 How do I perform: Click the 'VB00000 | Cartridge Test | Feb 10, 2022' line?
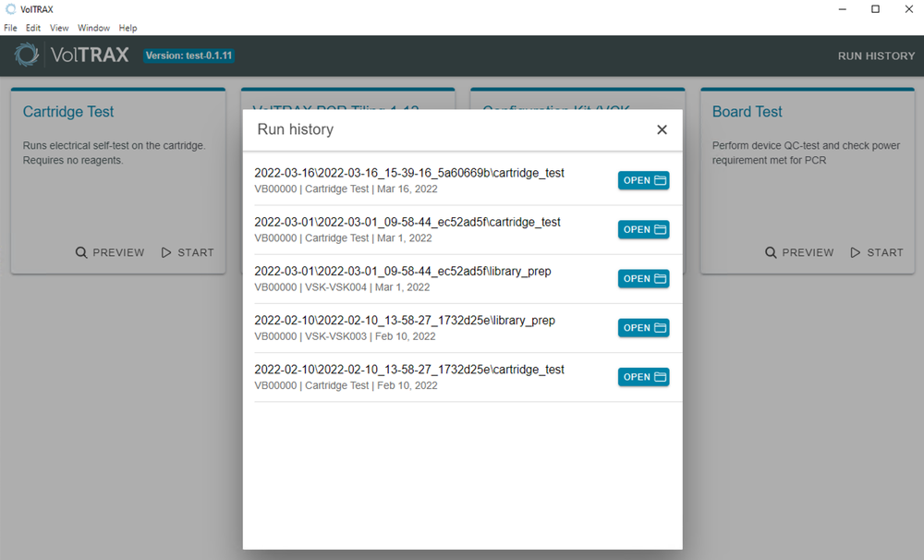pyautogui.click(x=346, y=385)
